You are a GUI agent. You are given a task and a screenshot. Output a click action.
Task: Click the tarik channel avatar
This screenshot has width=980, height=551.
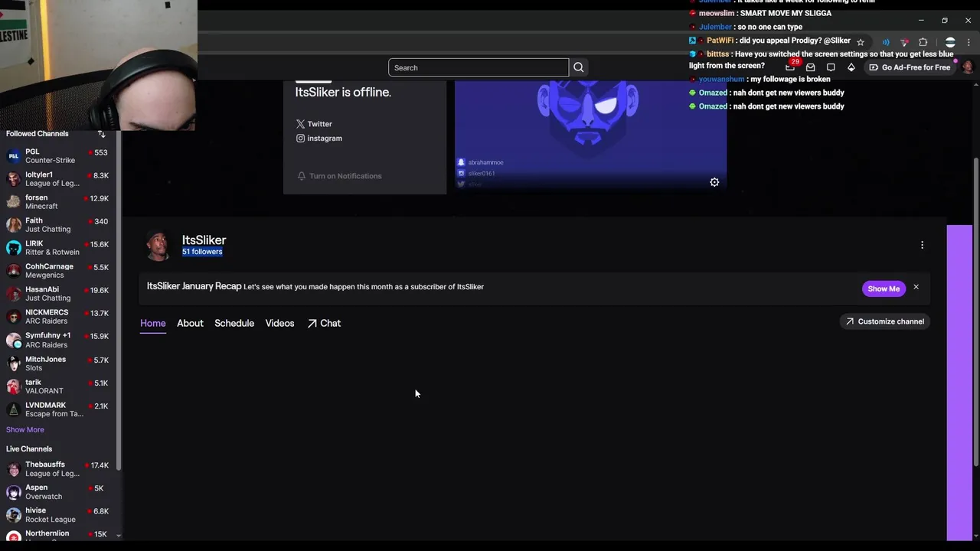tap(14, 386)
